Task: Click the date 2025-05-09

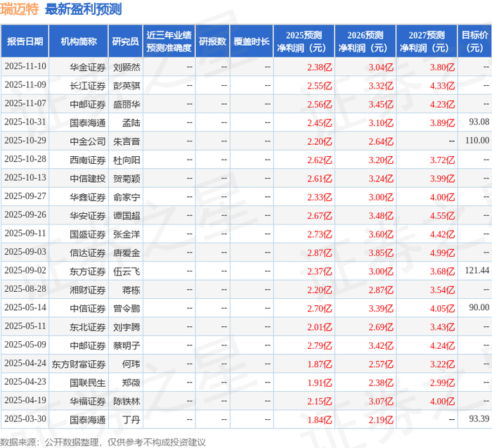Action: tap(25, 345)
